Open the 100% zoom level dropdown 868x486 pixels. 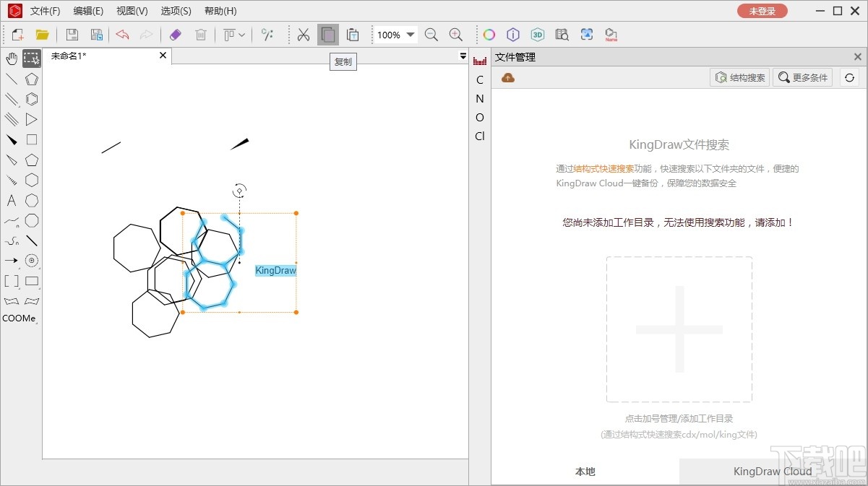click(411, 33)
